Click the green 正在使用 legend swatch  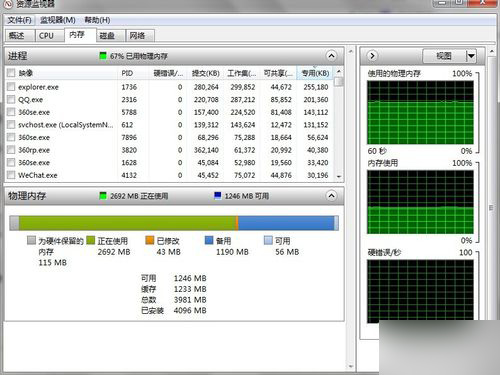click(90, 240)
